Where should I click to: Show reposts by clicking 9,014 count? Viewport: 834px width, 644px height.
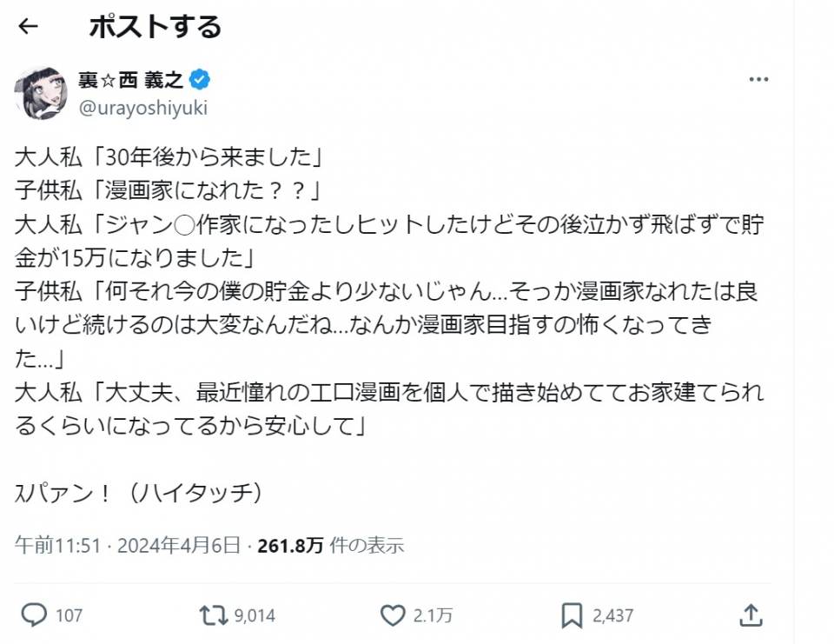coord(255,616)
